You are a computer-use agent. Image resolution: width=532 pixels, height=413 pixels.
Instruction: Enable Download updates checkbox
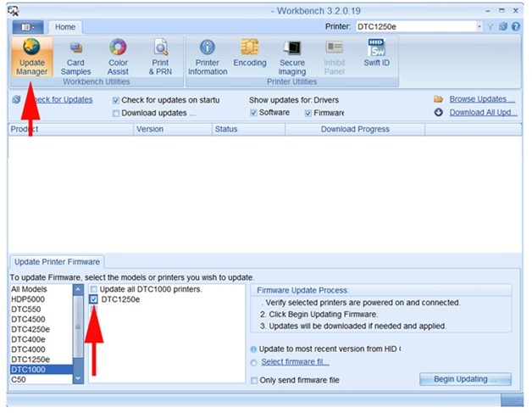(116, 113)
